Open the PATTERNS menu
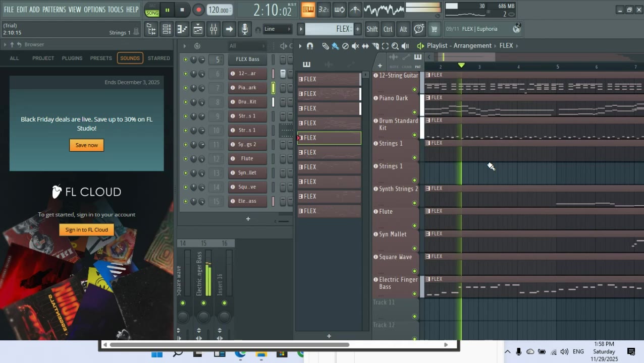644x363 pixels. coord(54,10)
